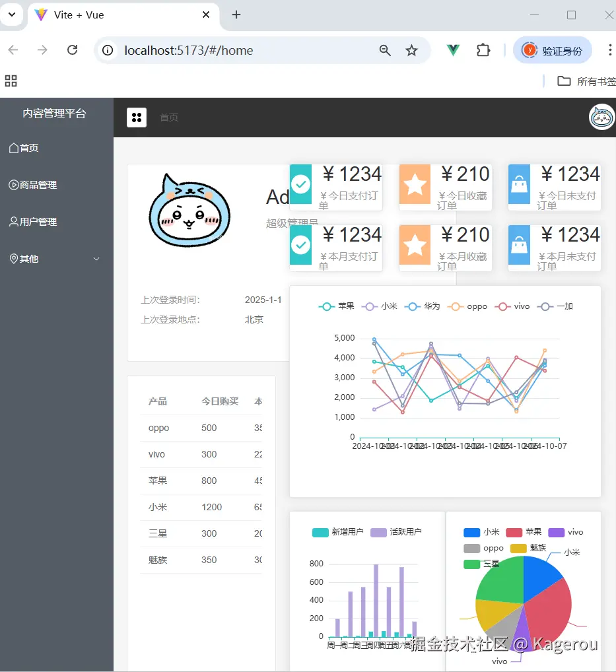Click the play-circle icon beside 商品管理
The image size is (616, 672).
pos(14,185)
